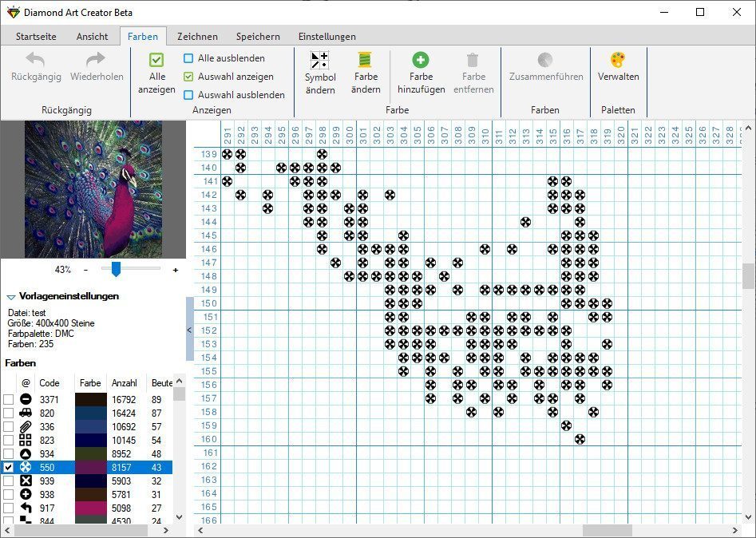This screenshot has width=756, height=538.
Task: Click the Farbe hinzufügen plus icon
Action: pos(421,60)
